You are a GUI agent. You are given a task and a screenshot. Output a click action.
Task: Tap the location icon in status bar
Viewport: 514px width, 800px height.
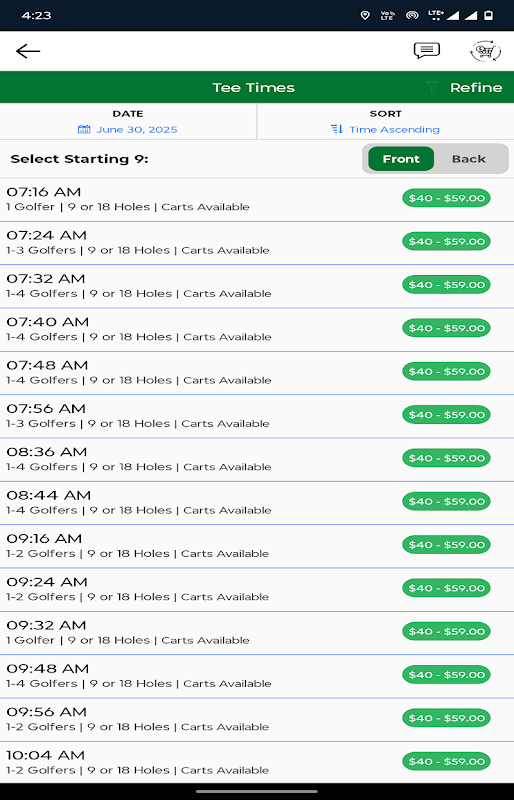tap(365, 15)
